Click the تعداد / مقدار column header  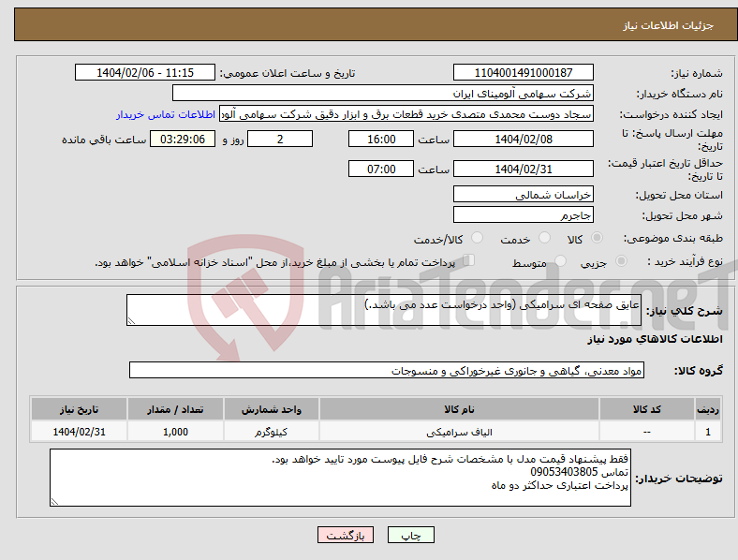tap(175, 409)
